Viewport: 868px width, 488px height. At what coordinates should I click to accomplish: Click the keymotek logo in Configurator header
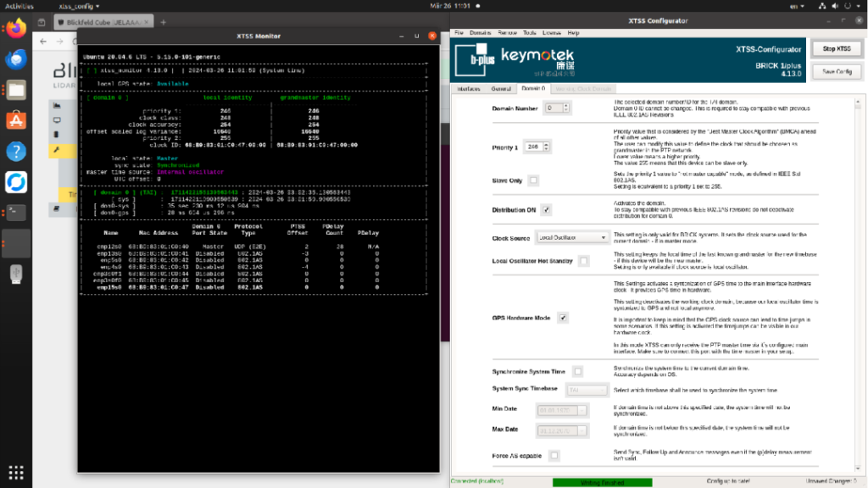click(x=537, y=60)
